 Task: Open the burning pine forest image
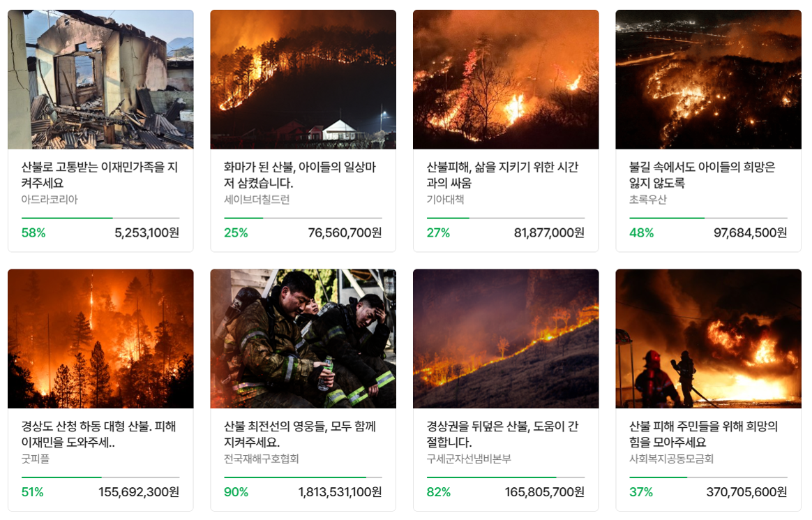100,339
